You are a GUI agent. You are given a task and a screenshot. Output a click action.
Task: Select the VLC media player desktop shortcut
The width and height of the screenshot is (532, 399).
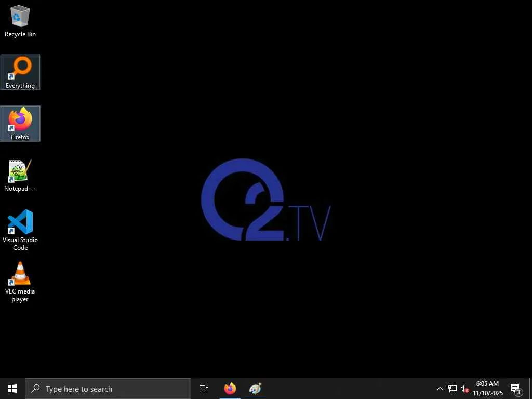click(x=20, y=282)
